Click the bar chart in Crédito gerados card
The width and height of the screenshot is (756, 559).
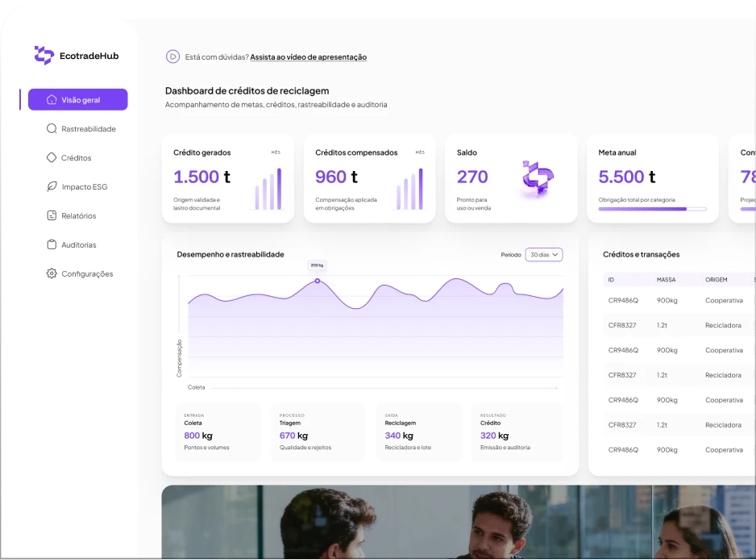click(268, 189)
